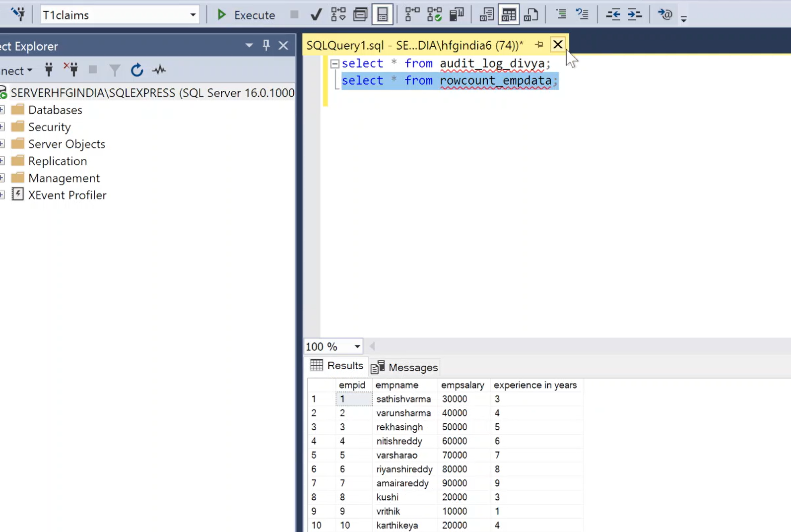Click the Object Explorer connect plug icon
The image size is (791, 532).
(49, 70)
